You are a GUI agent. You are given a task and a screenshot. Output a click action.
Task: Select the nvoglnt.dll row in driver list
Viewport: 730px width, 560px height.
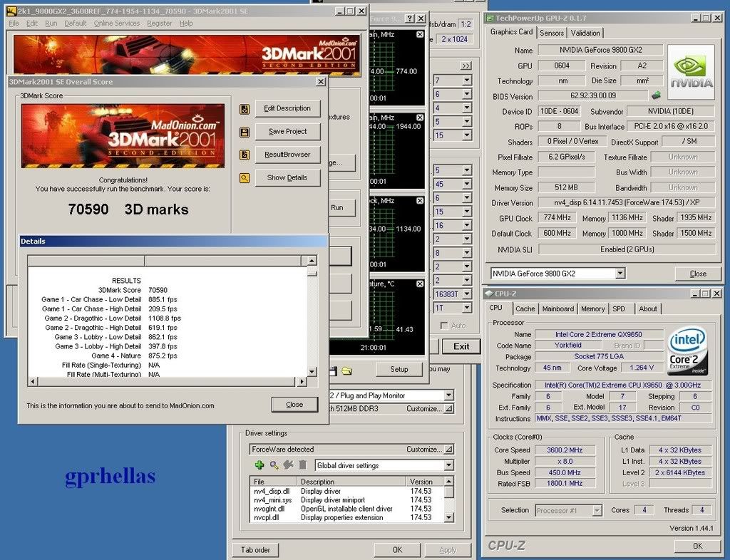[x=347, y=509]
